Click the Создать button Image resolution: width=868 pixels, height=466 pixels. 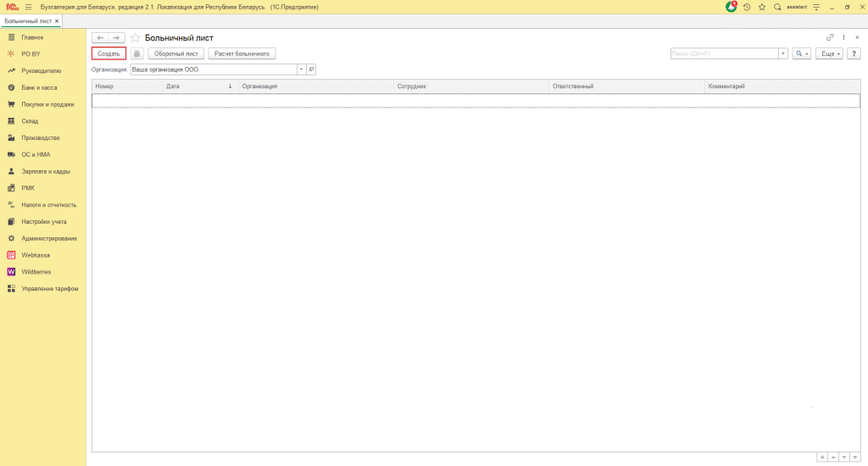[x=108, y=53]
